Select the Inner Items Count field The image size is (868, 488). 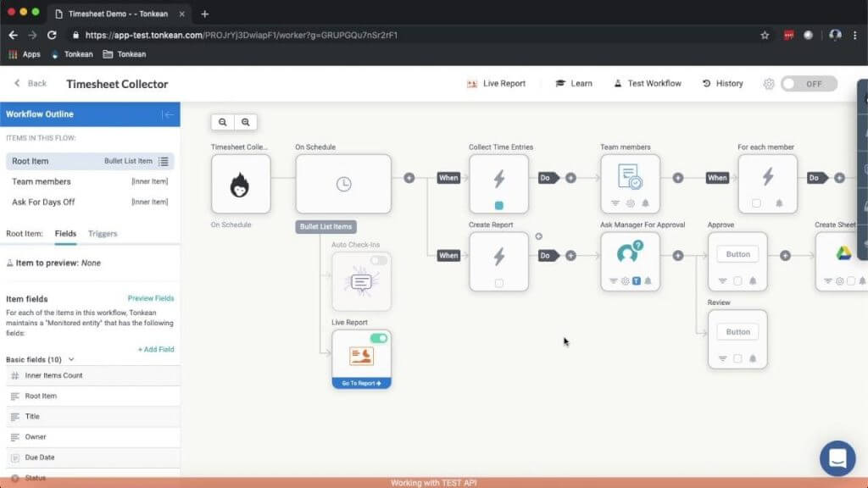(x=93, y=375)
